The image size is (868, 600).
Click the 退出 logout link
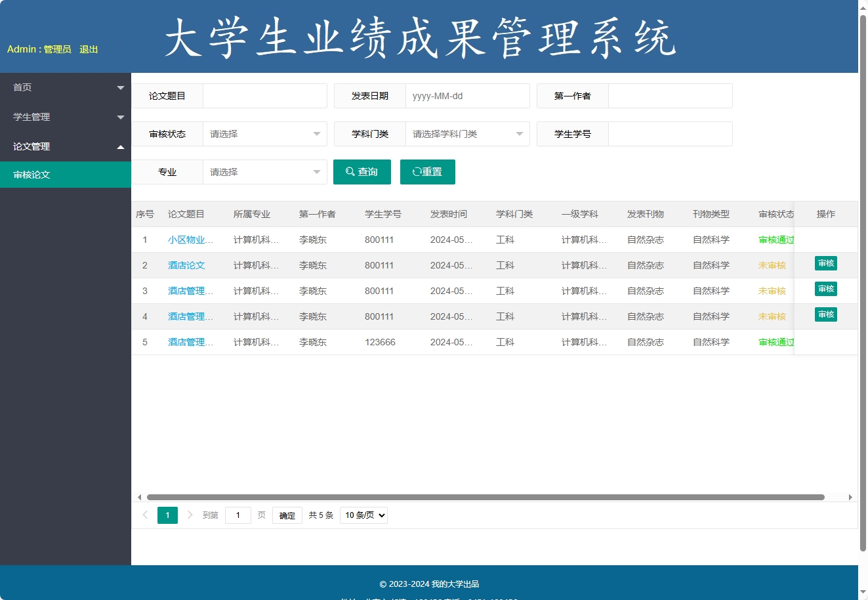coord(89,49)
